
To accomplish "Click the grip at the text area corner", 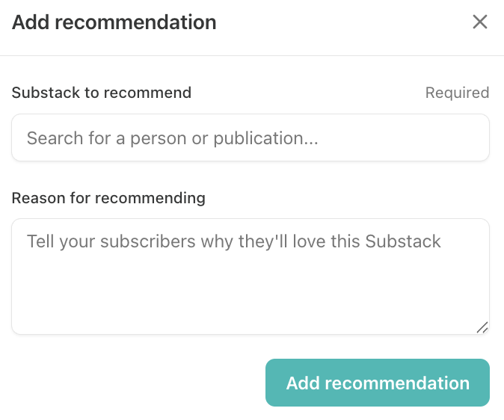I will (x=482, y=327).
